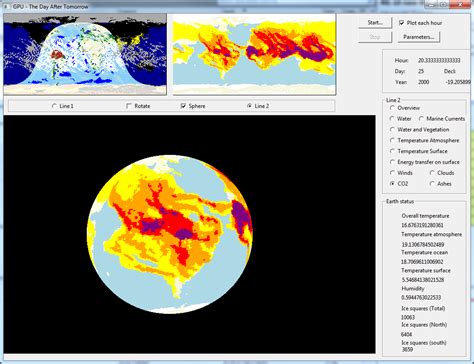Viewport: 474px width, 364px height.
Task: Uncheck the Sphere checkbox
Action: 183,106
